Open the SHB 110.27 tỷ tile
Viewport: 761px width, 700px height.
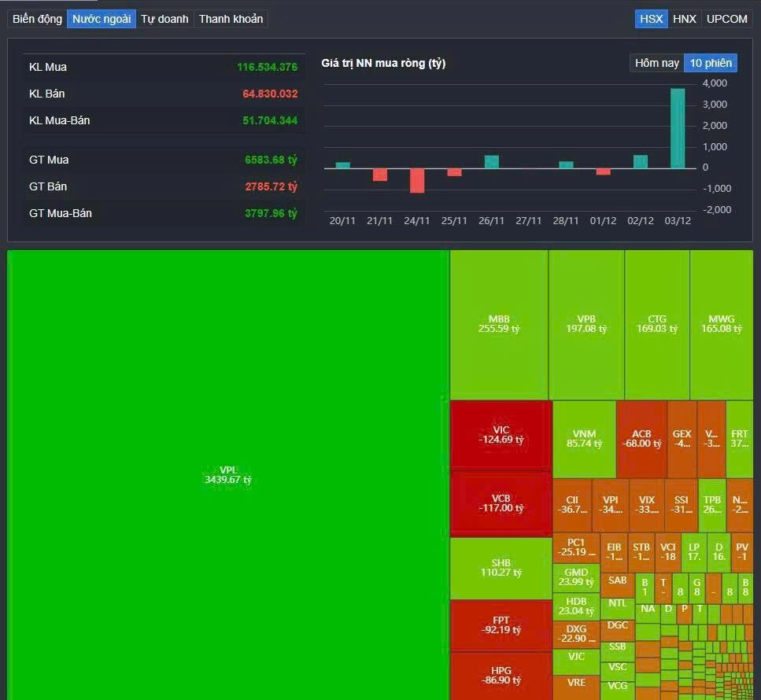(x=501, y=568)
